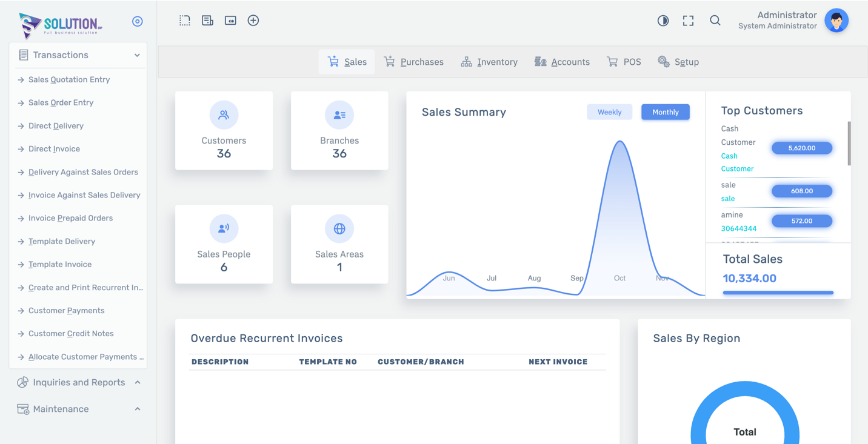Collapse the Transactions section chevron
Screen dimensions: 868x444
point(137,55)
